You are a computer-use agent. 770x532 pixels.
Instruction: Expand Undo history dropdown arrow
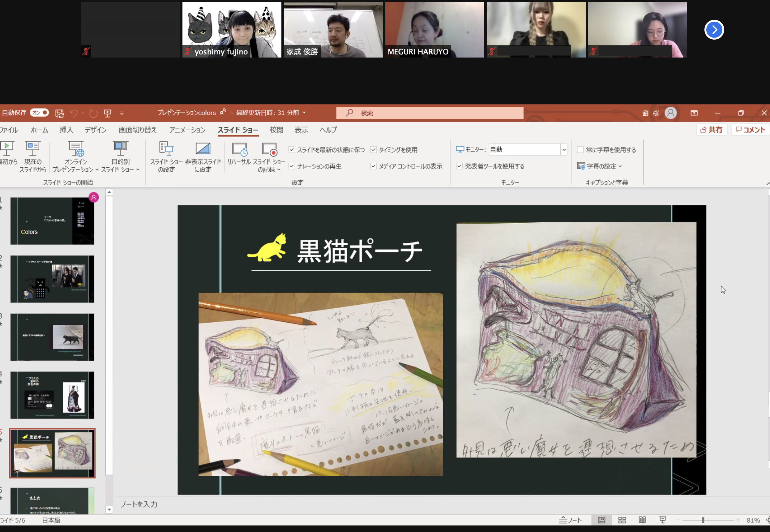point(83,113)
